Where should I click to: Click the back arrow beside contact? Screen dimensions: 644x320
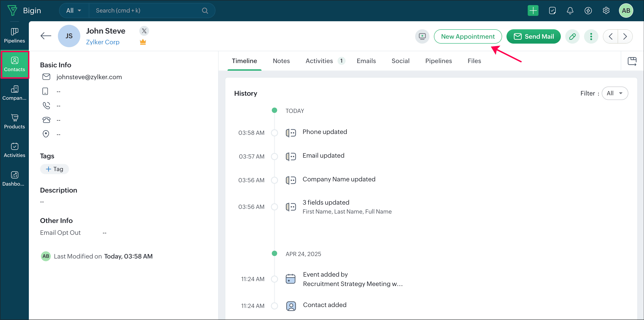46,36
